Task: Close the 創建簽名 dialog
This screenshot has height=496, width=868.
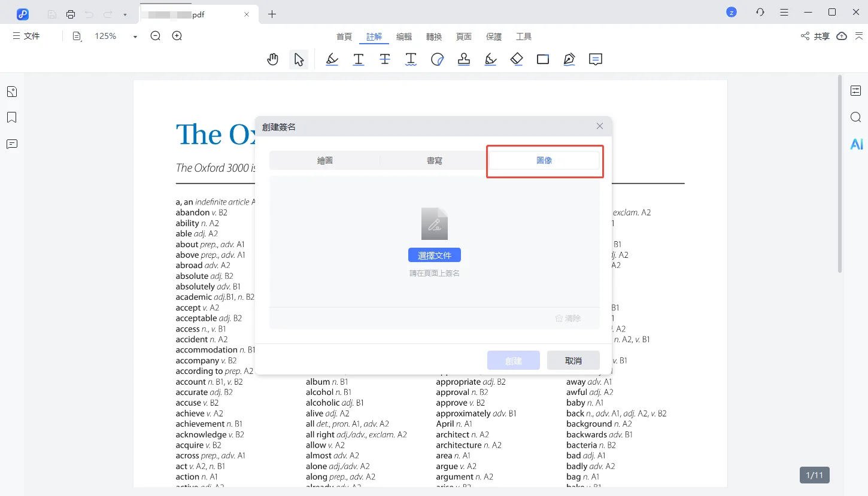Action: click(x=600, y=126)
